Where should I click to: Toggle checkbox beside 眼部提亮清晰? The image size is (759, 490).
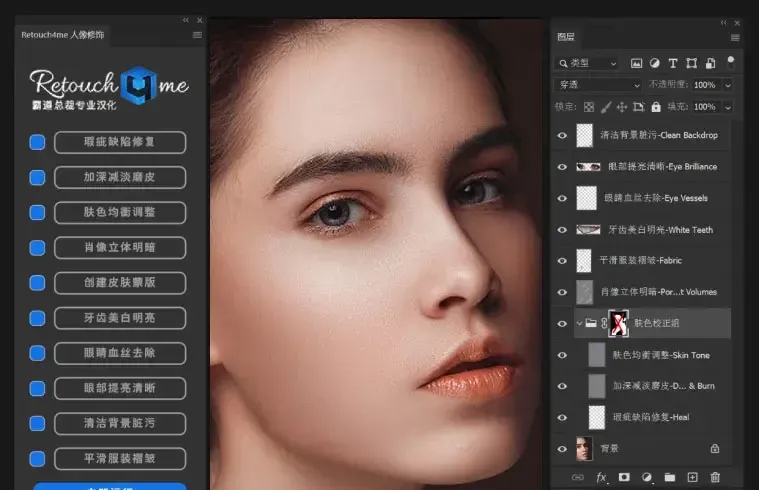tap(37, 388)
